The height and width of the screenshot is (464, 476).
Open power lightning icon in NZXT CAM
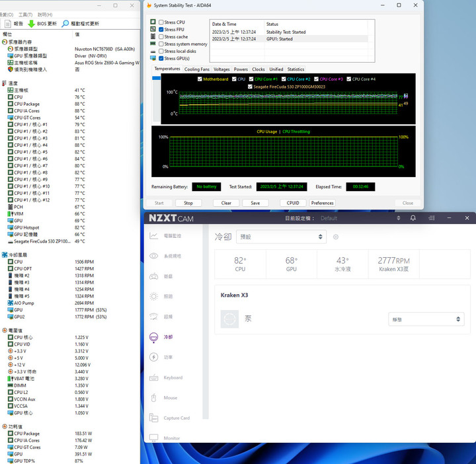pyautogui.click(x=153, y=357)
